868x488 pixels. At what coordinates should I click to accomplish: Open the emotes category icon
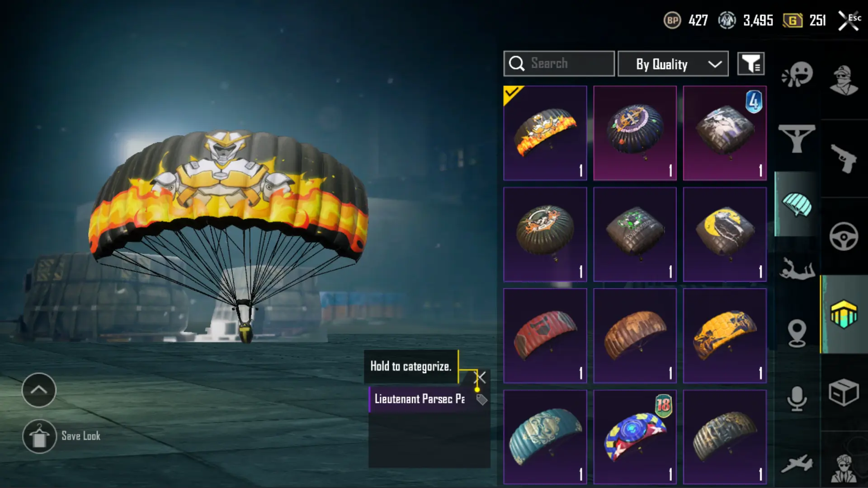(797, 74)
